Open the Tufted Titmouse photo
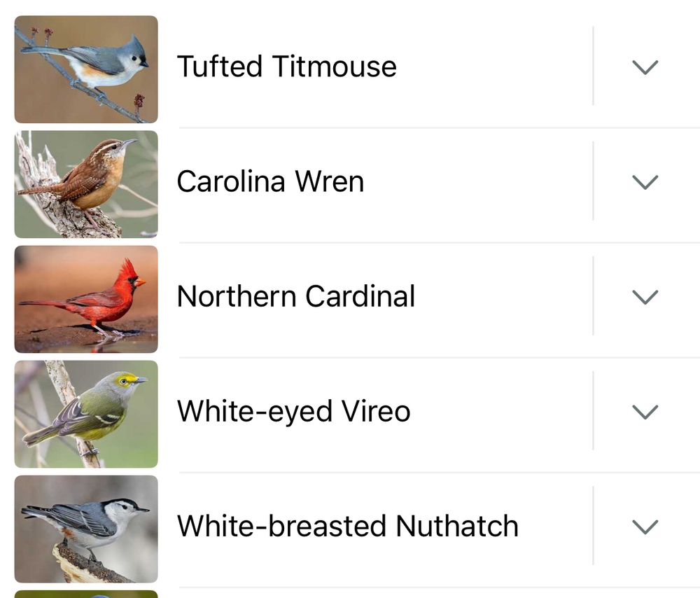This screenshot has width=700, height=598. click(x=86, y=67)
